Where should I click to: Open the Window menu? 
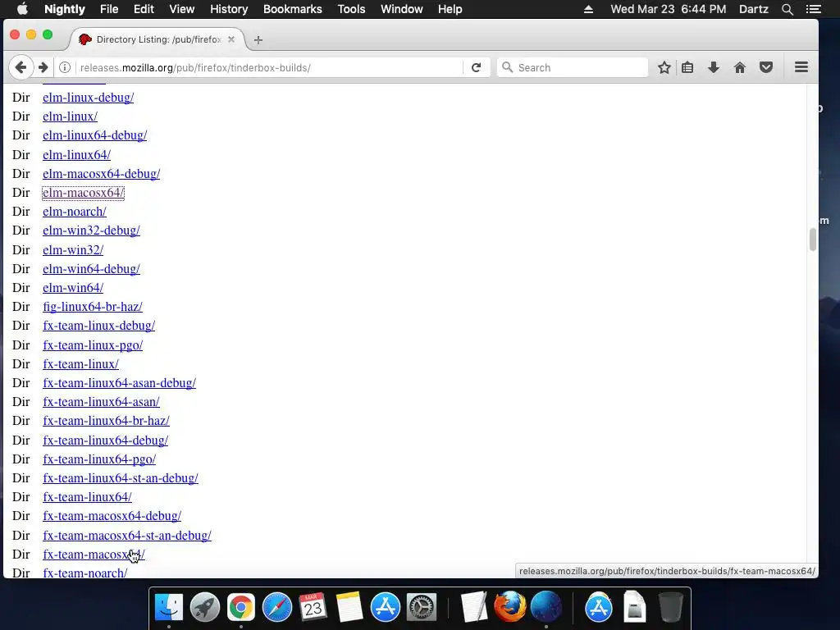pos(402,9)
